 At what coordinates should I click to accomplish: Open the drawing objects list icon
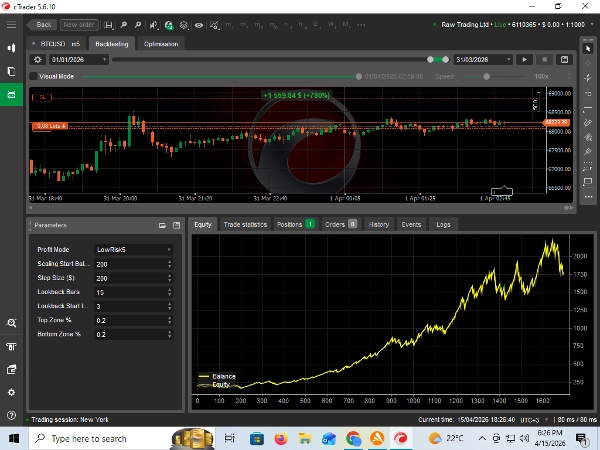[x=215, y=25]
